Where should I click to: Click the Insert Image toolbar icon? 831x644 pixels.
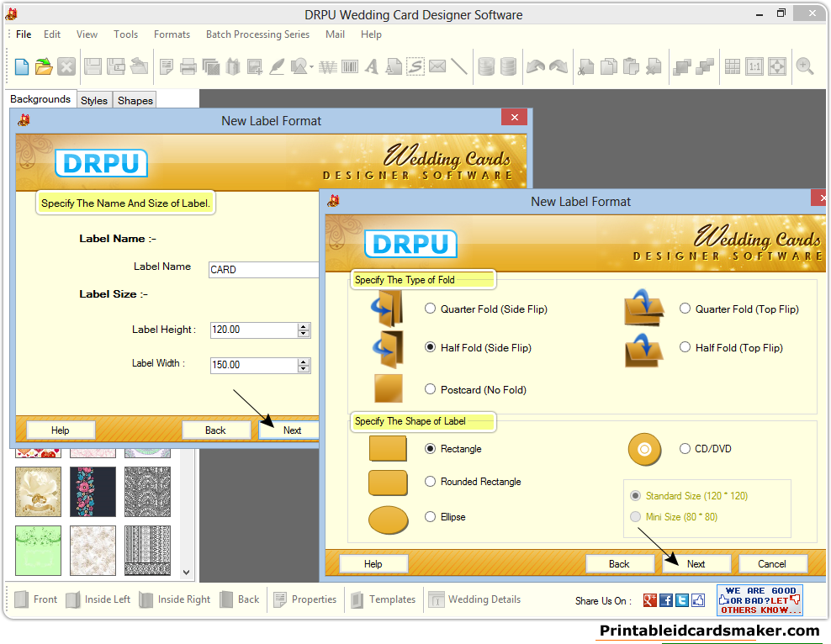254,66
